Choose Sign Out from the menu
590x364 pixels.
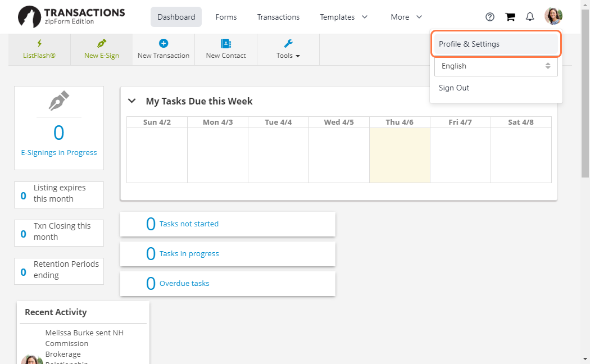pyautogui.click(x=454, y=88)
